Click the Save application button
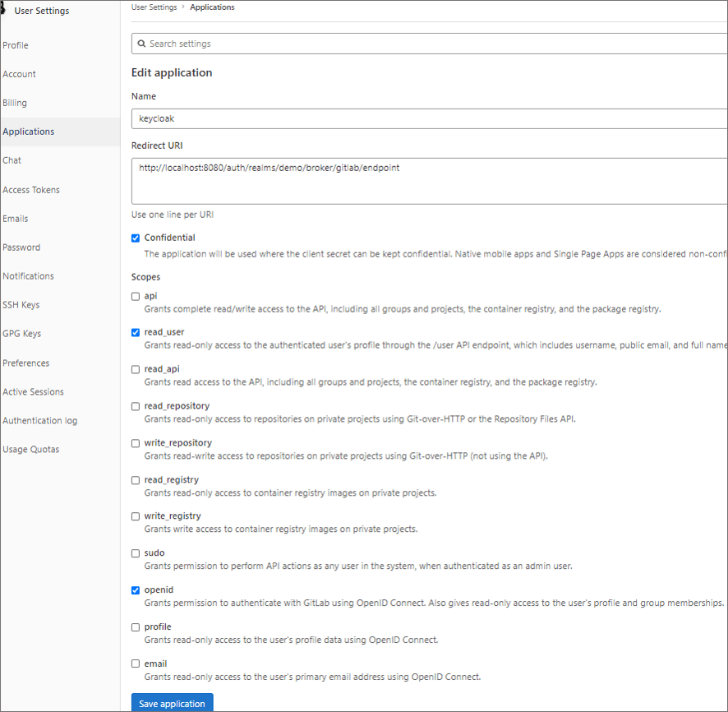The width and height of the screenshot is (728, 712). pyautogui.click(x=172, y=703)
